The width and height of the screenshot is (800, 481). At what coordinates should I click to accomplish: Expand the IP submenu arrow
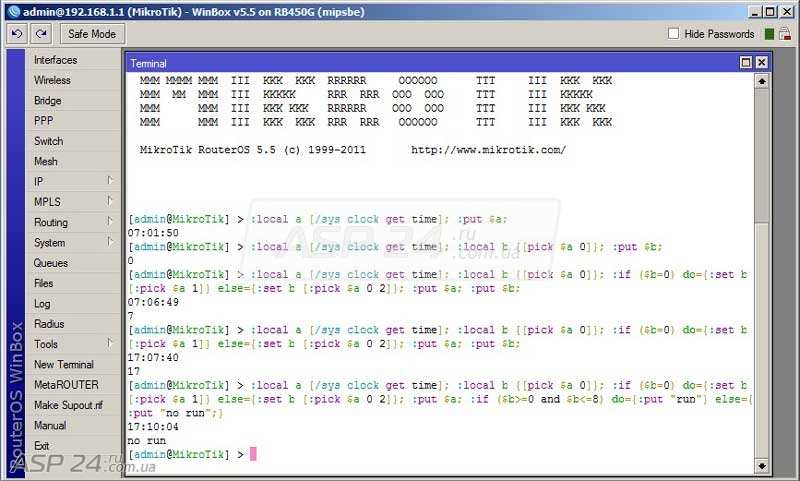pos(110,181)
